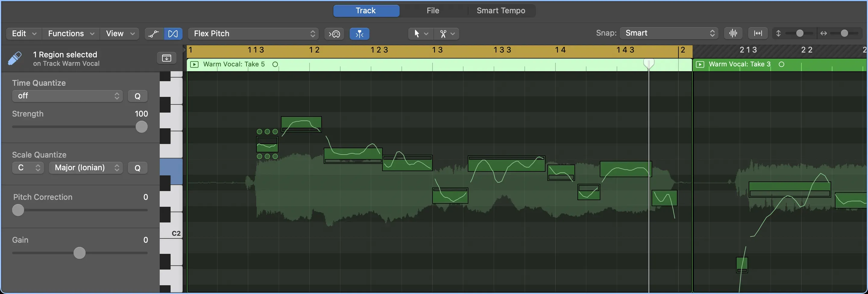Click the Gain value 0

pos(146,240)
